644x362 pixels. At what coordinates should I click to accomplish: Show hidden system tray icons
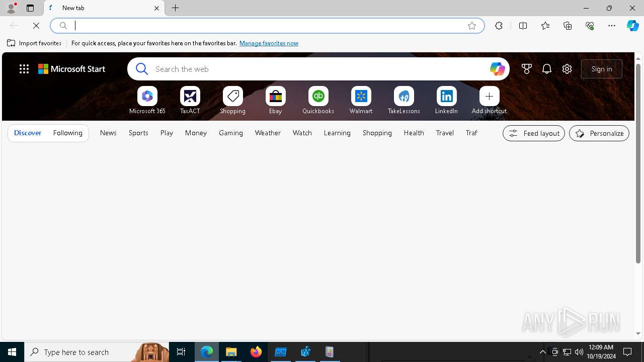pyautogui.click(x=542, y=352)
